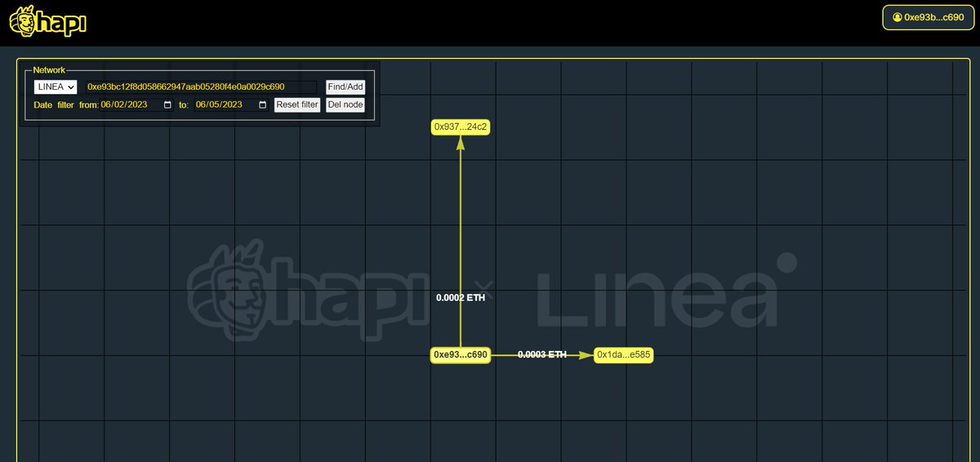
Task: Focus the wallet address input field
Action: point(200,87)
